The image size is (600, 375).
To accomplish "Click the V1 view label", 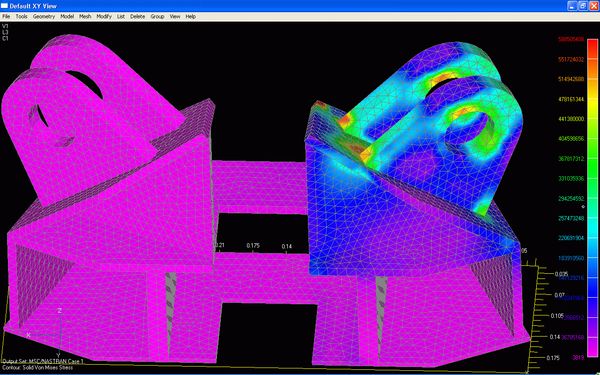I will pos(5,26).
